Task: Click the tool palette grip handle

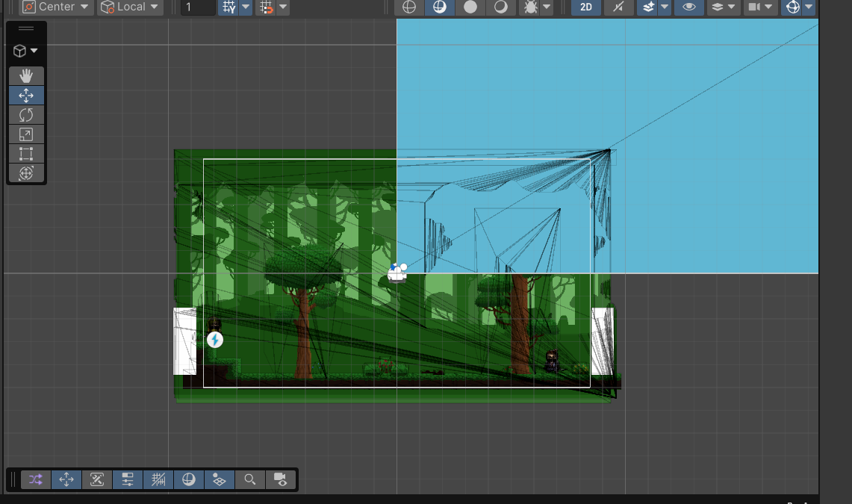Action: pyautogui.click(x=26, y=29)
